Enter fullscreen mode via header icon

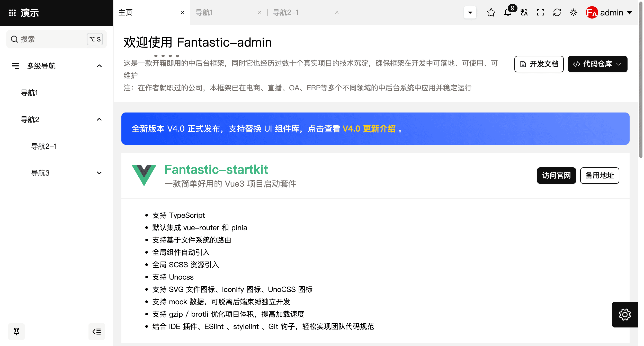point(541,12)
